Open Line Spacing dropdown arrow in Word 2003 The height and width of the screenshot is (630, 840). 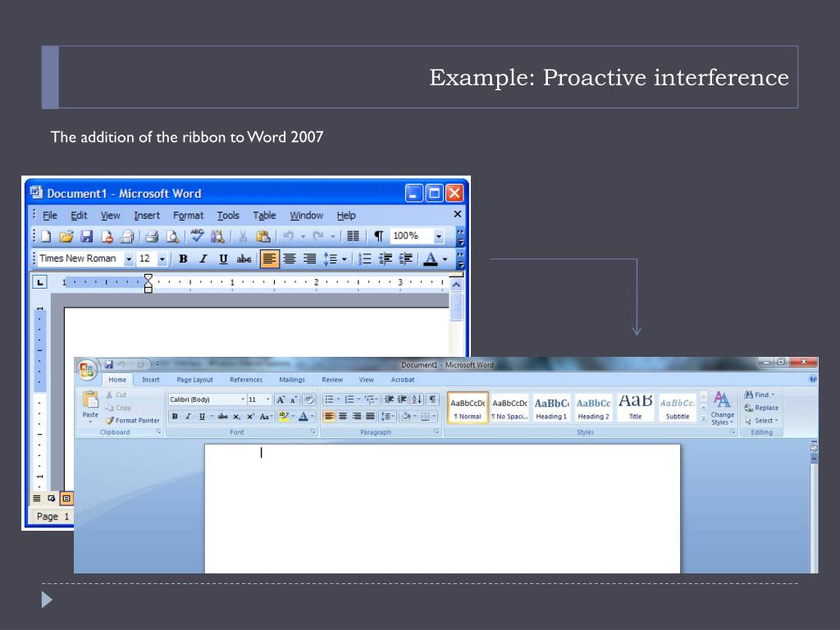[x=344, y=259]
